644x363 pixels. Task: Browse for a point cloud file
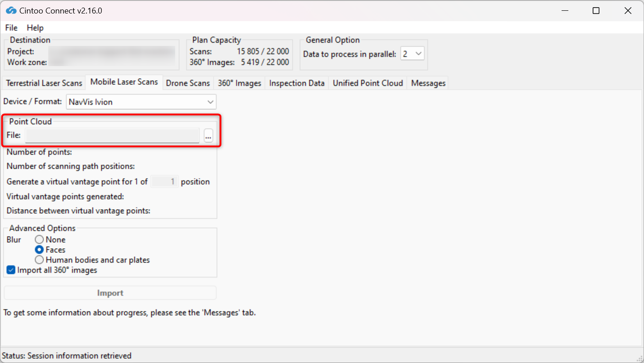208,135
